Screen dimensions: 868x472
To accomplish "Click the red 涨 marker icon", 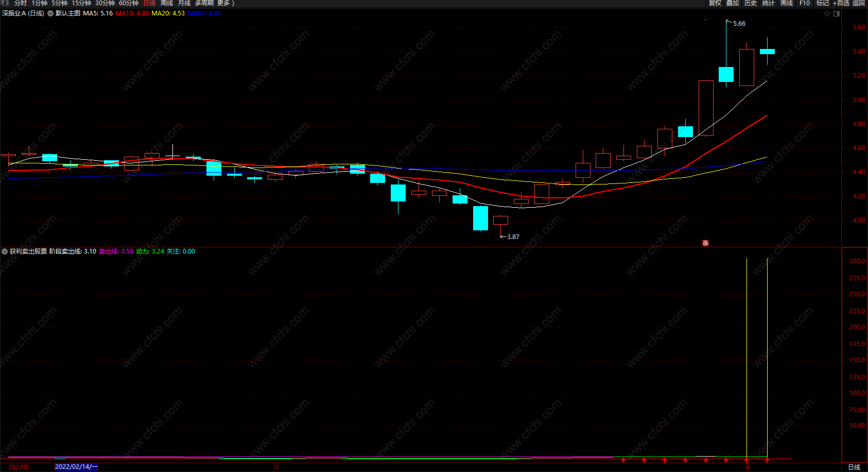I will pyautogui.click(x=705, y=243).
